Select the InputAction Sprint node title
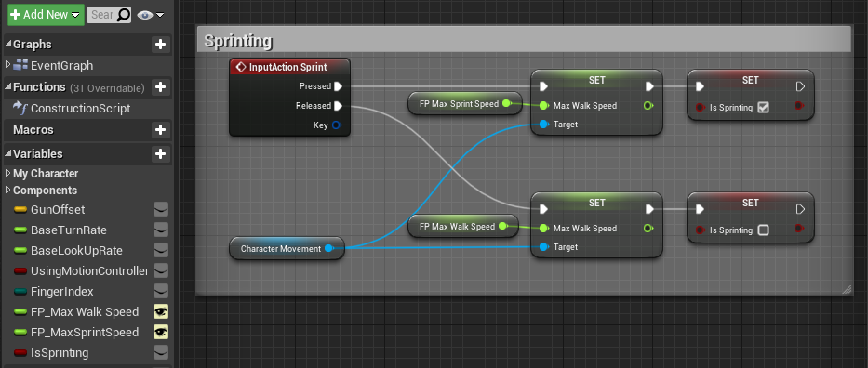 point(287,68)
